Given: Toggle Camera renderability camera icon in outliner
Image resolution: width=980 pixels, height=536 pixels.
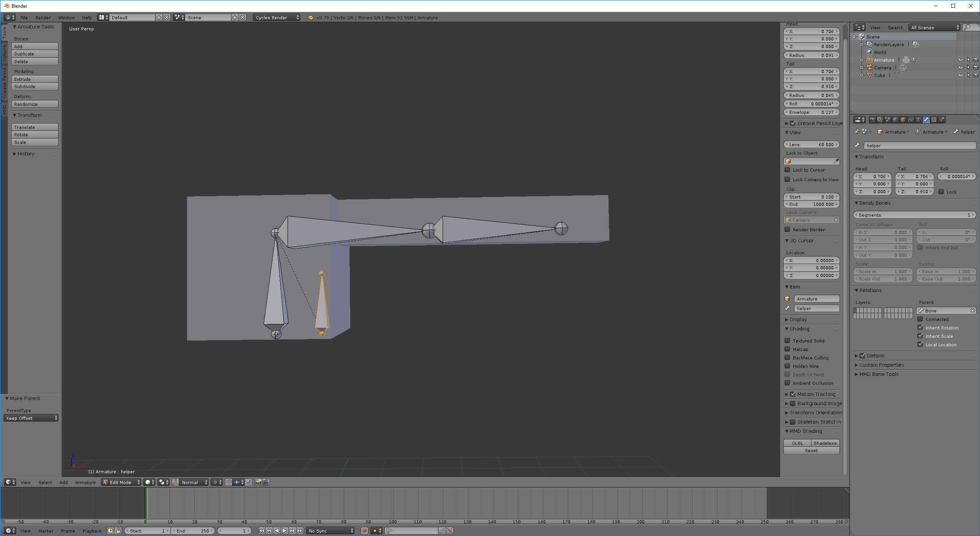Looking at the screenshot, I should point(976,67).
